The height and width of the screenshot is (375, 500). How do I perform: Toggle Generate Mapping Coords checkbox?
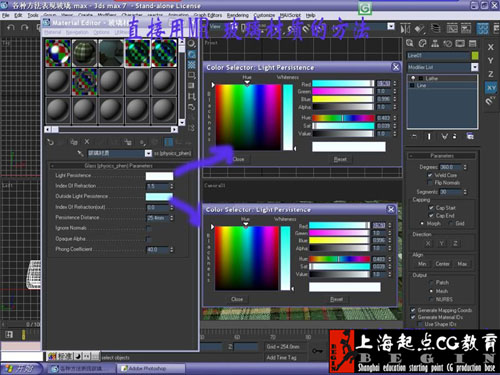(x=413, y=310)
